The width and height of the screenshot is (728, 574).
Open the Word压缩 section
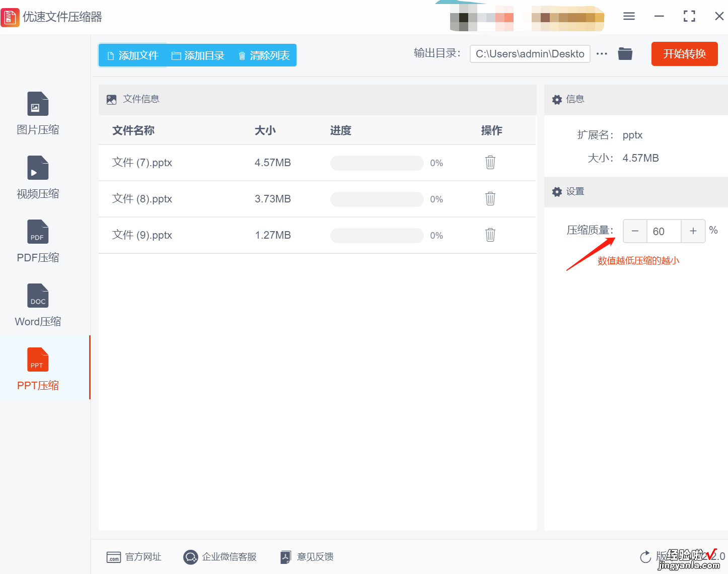38,306
